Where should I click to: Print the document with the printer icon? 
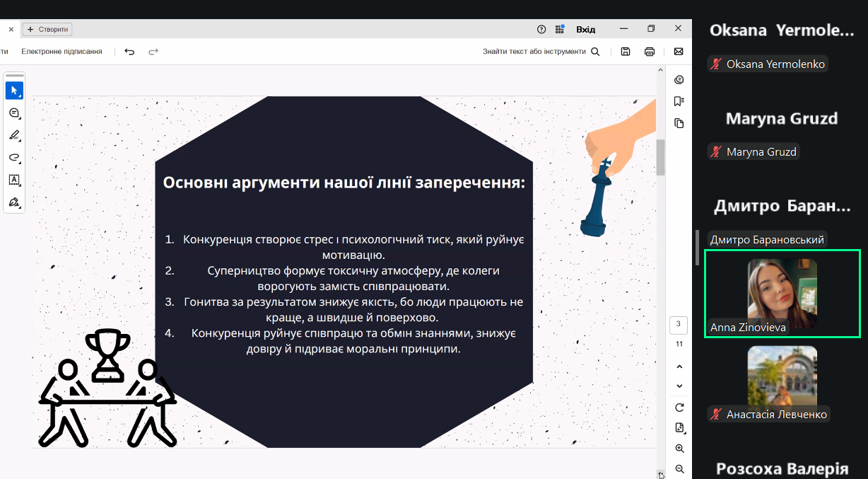650,52
